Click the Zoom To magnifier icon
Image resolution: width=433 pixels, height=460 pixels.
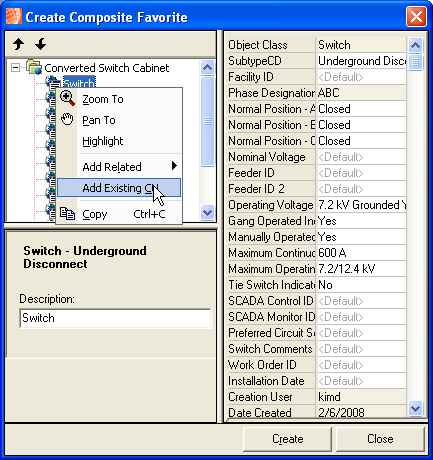coord(67,98)
